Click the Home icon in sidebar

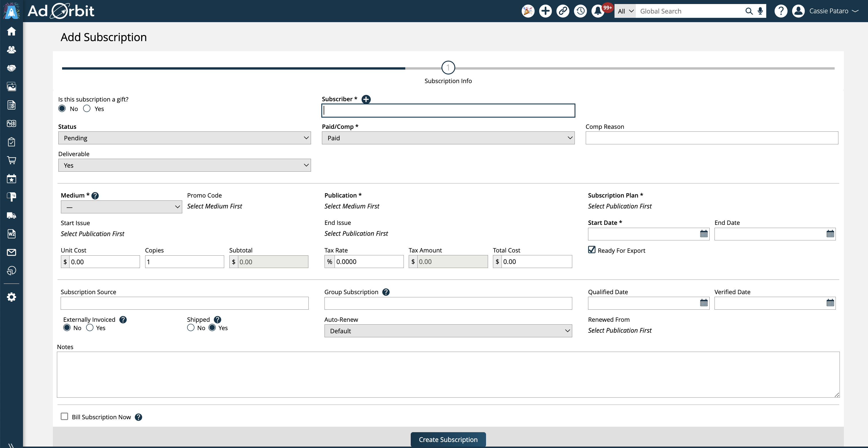[x=11, y=31]
